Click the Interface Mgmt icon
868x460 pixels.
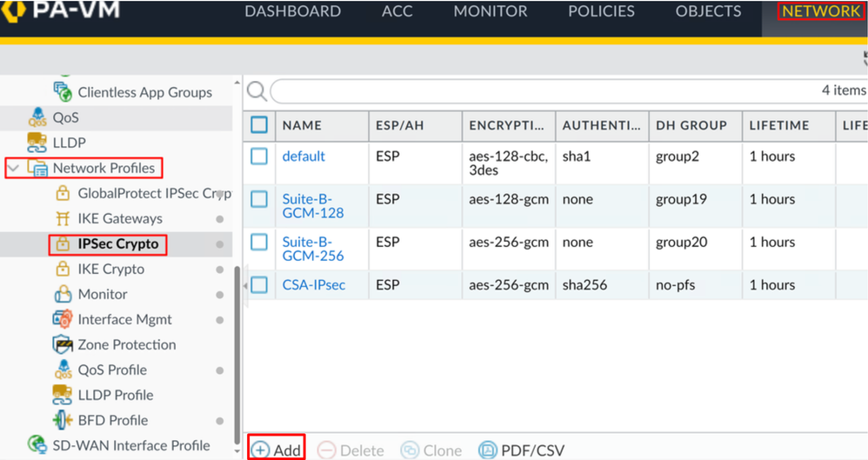point(63,319)
